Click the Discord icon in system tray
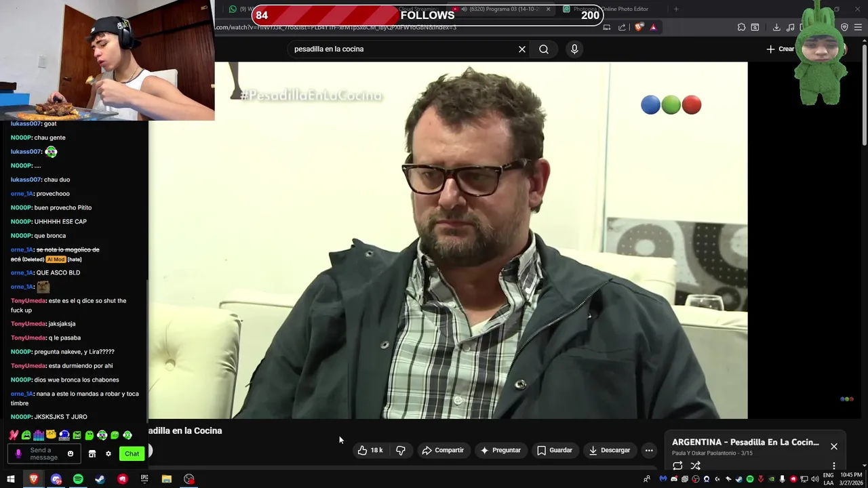868x488 pixels. (673, 479)
